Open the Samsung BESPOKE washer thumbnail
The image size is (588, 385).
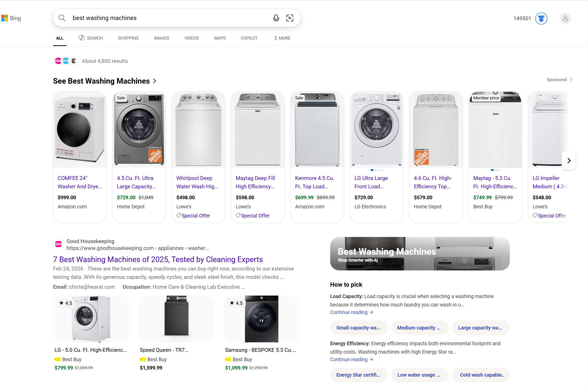[x=261, y=319]
